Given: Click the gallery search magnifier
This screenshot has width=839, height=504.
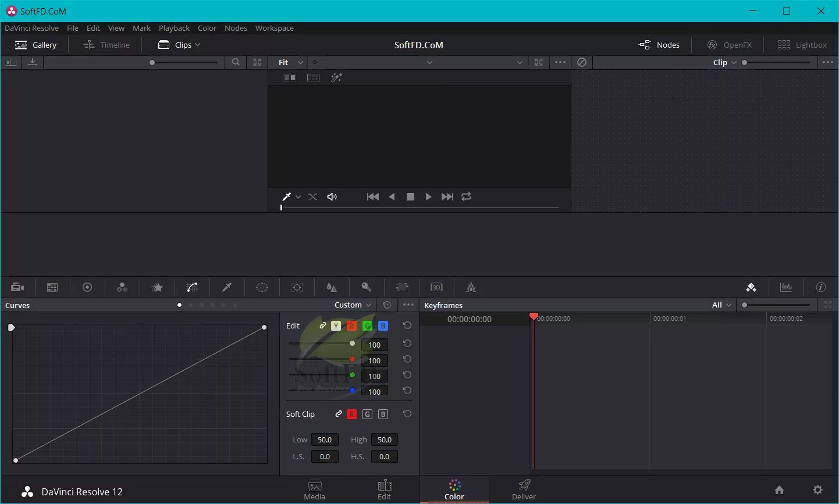Looking at the screenshot, I should tap(236, 62).
